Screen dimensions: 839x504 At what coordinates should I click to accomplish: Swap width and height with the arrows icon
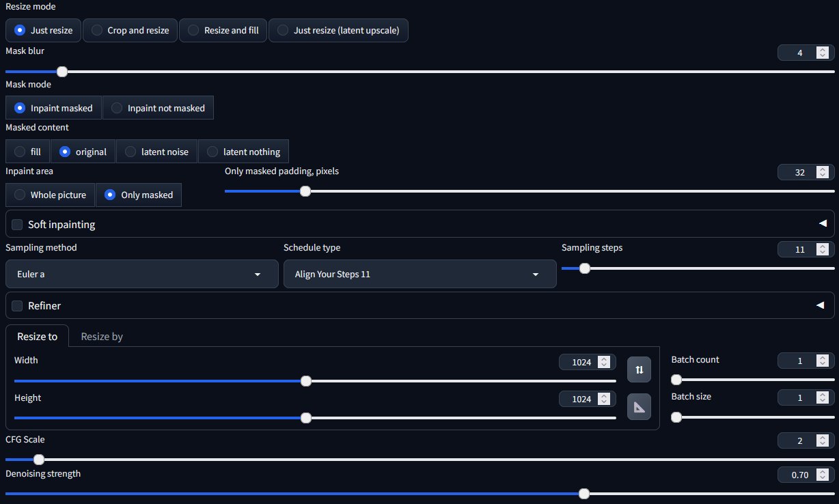point(639,369)
